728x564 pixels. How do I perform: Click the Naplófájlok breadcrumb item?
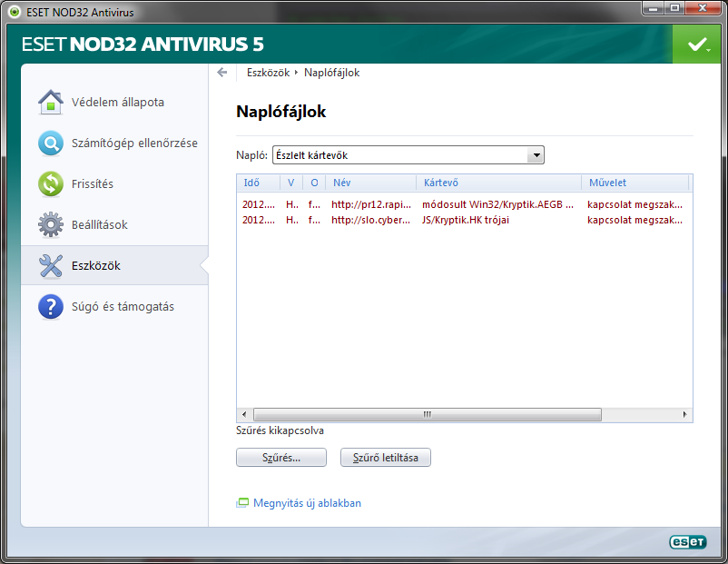click(331, 73)
